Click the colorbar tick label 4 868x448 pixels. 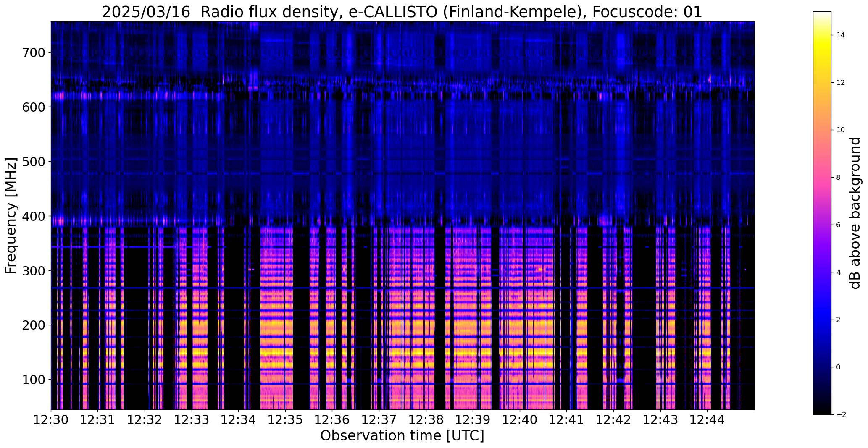tap(839, 272)
